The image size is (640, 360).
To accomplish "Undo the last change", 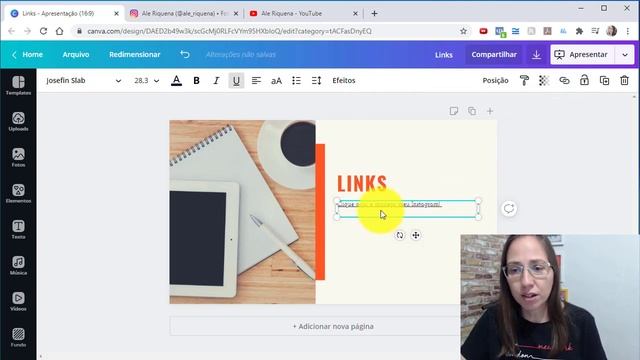I will click(x=185, y=54).
